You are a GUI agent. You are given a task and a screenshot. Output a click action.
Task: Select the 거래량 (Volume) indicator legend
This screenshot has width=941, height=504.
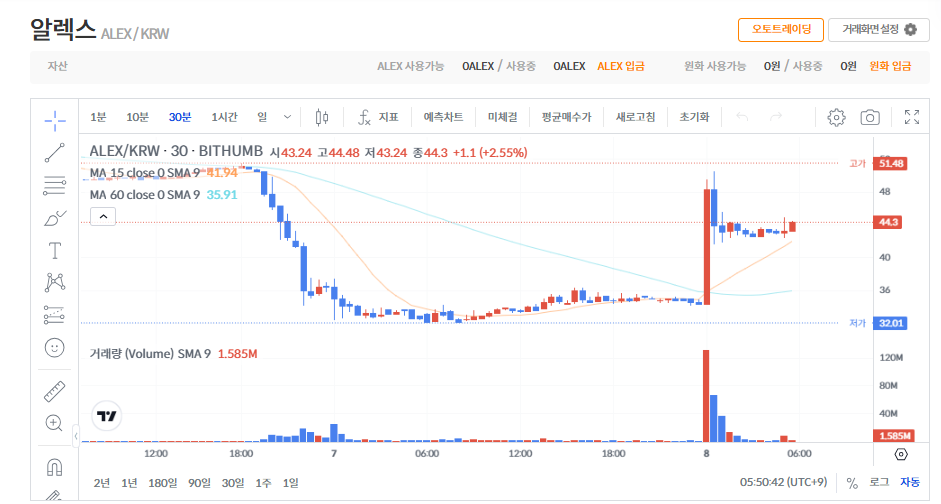(x=150, y=353)
